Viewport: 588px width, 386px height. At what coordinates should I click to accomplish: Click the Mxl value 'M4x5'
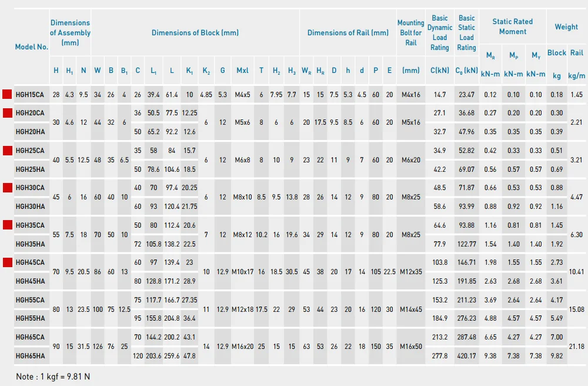(242, 95)
